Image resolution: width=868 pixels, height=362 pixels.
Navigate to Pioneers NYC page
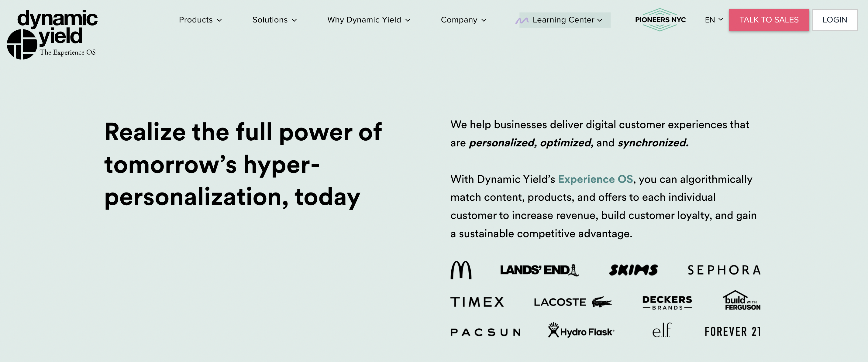click(660, 19)
